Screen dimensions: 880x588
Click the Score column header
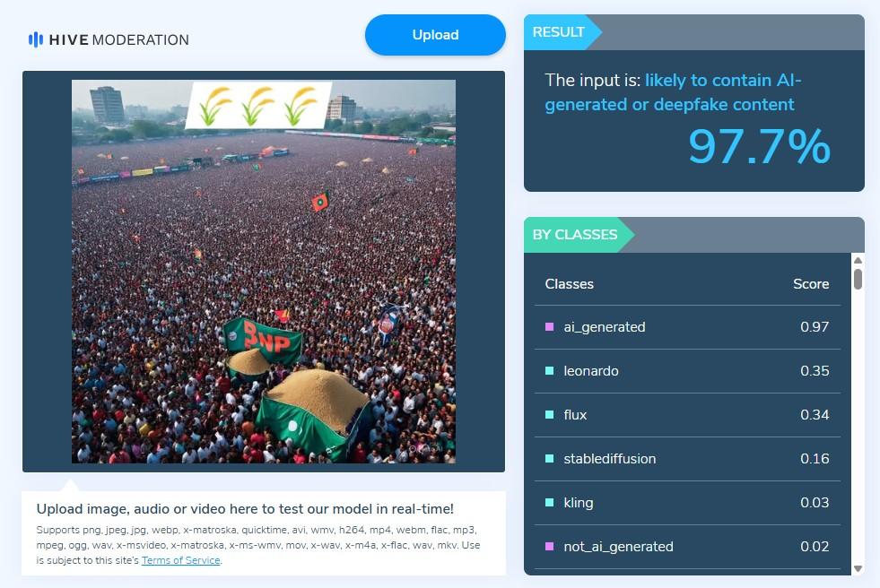point(811,284)
